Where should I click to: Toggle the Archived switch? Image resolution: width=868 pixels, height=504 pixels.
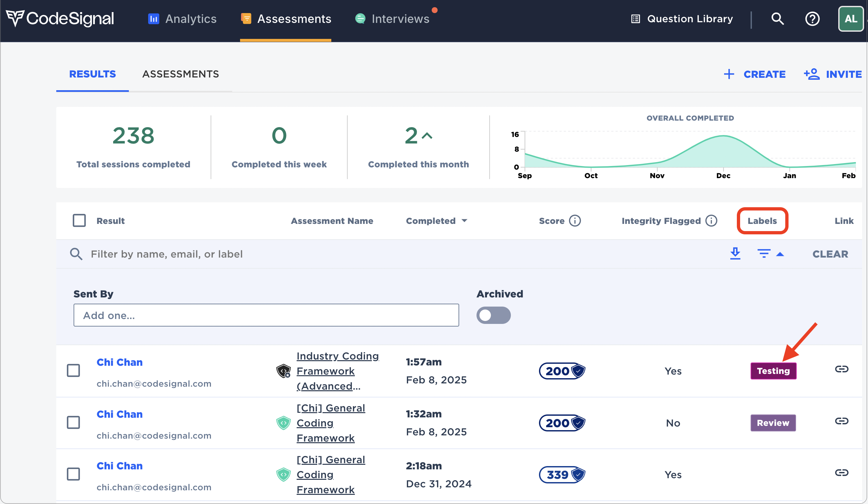[493, 315]
